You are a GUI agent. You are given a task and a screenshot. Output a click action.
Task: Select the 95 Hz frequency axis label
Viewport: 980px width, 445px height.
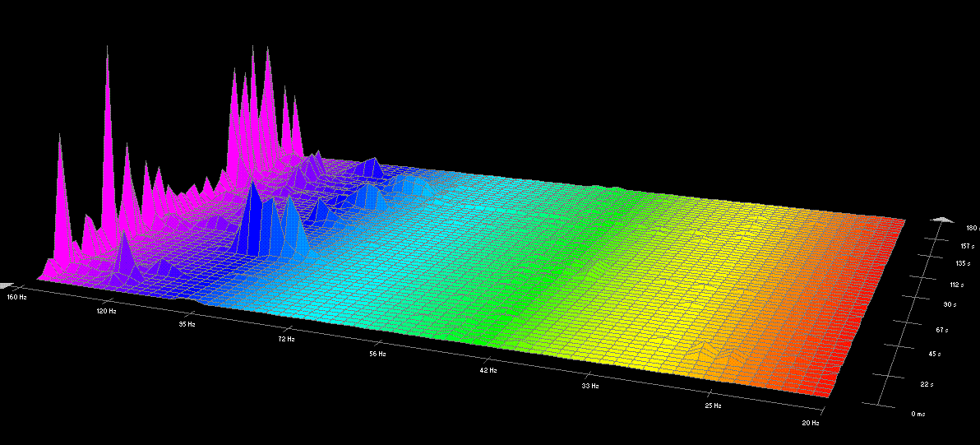pyautogui.click(x=187, y=324)
